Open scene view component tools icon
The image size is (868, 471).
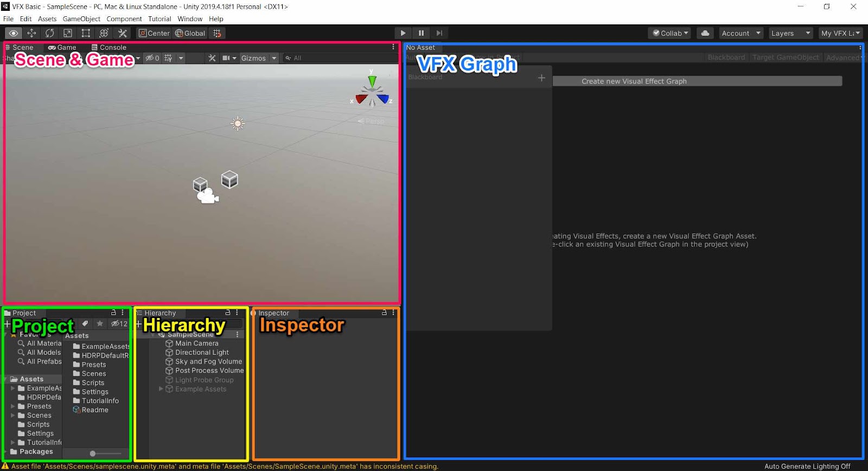(212, 58)
